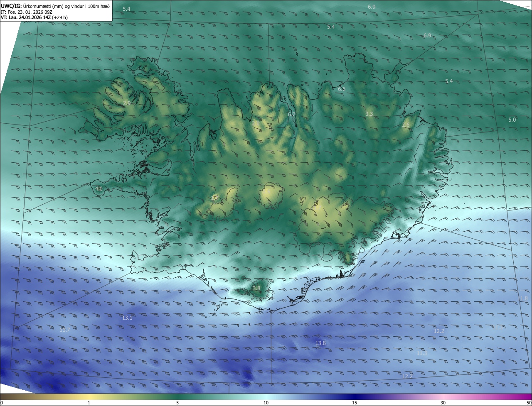Image resolution: width=532 pixels, height=406 pixels.
Task: Click the 13.1 value over the sea
Action: pyautogui.click(x=127, y=318)
